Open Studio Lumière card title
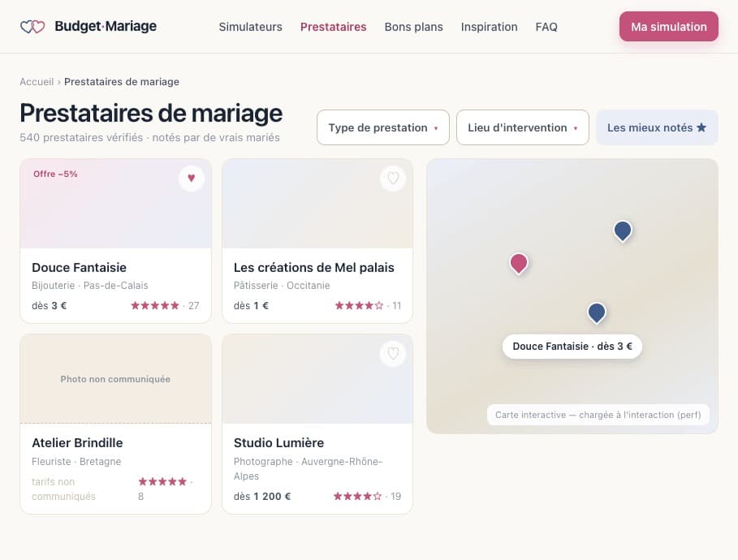738x560 pixels. point(278,443)
